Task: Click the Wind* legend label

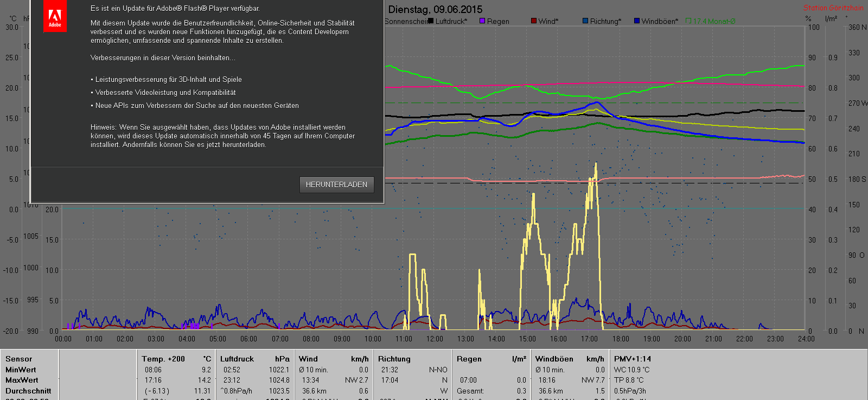Action: (548, 21)
